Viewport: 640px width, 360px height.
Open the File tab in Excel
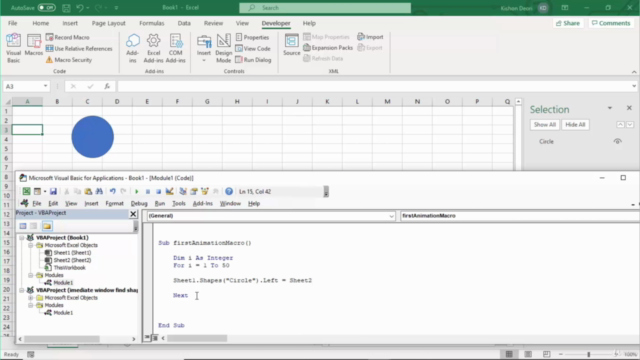point(13,23)
